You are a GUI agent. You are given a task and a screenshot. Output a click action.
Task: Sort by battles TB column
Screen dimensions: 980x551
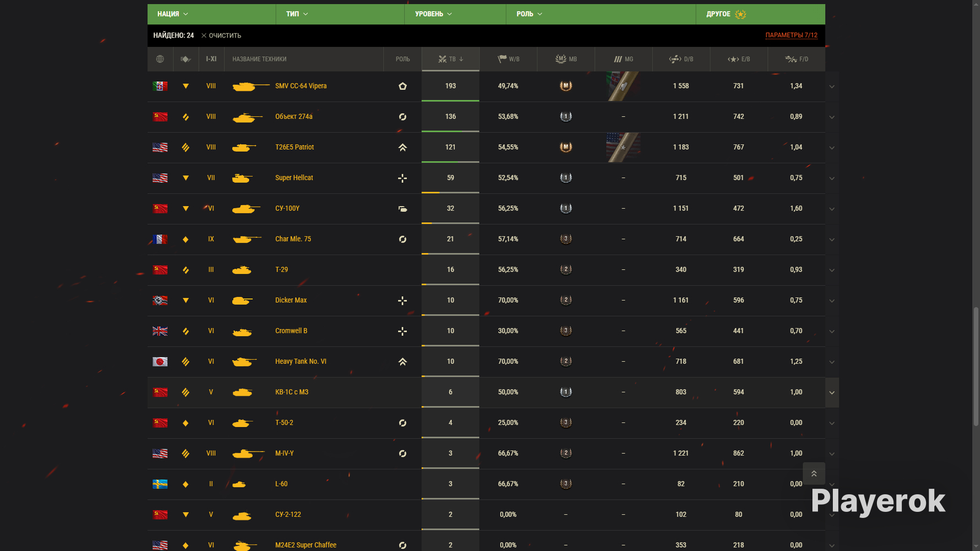pos(450,59)
